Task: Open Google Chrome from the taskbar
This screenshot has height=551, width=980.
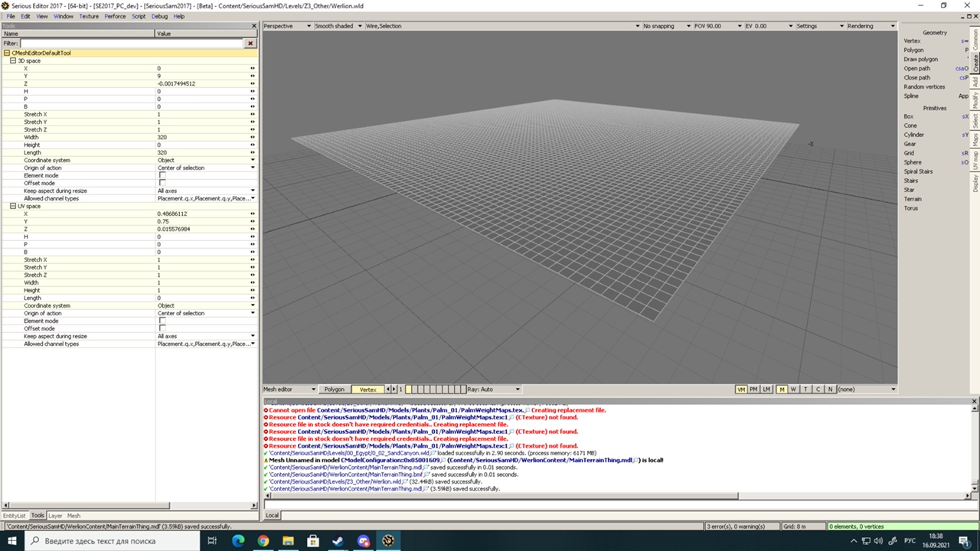Action: pos(263,541)
